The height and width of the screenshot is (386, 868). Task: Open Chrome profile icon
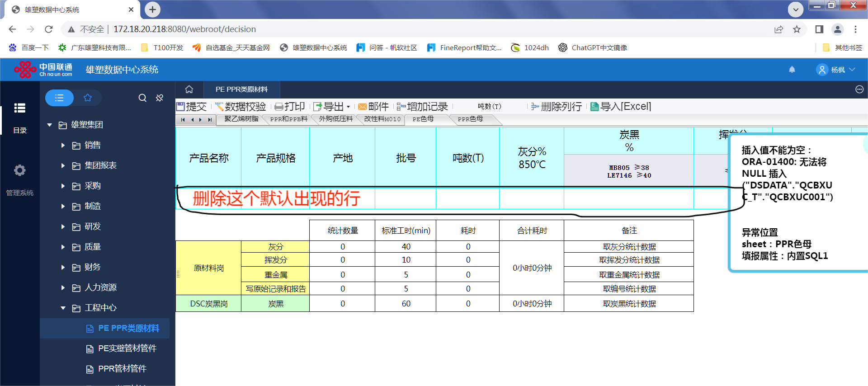pos(838,29)
